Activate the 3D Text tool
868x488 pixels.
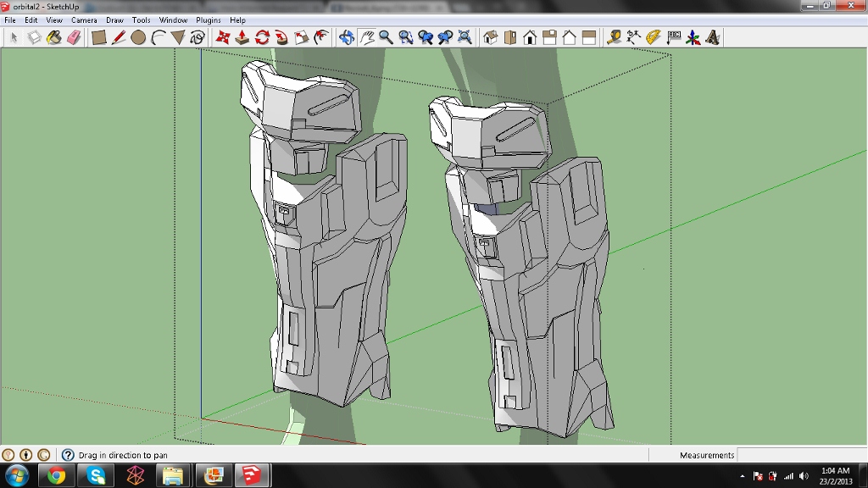(713, 37)
